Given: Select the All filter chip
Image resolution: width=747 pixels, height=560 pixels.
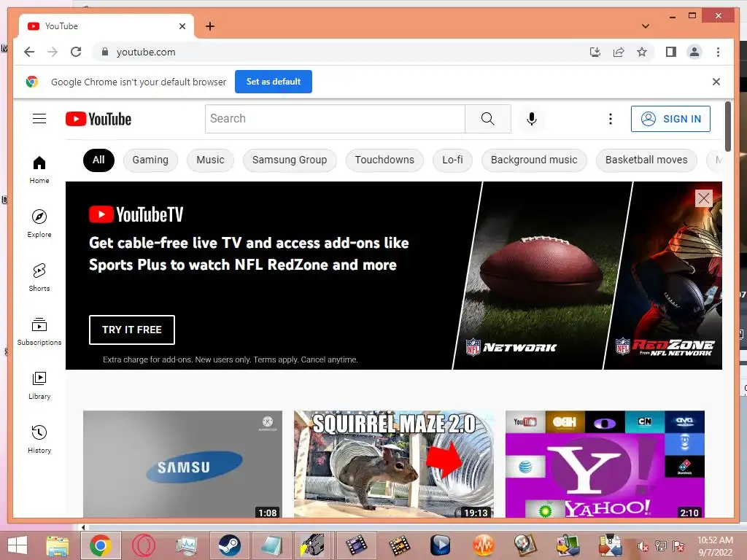Looking at the screenshot, I should [98, 160].
